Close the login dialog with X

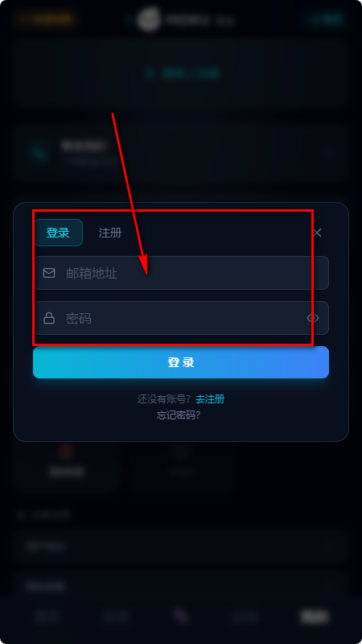pos(317,233)
